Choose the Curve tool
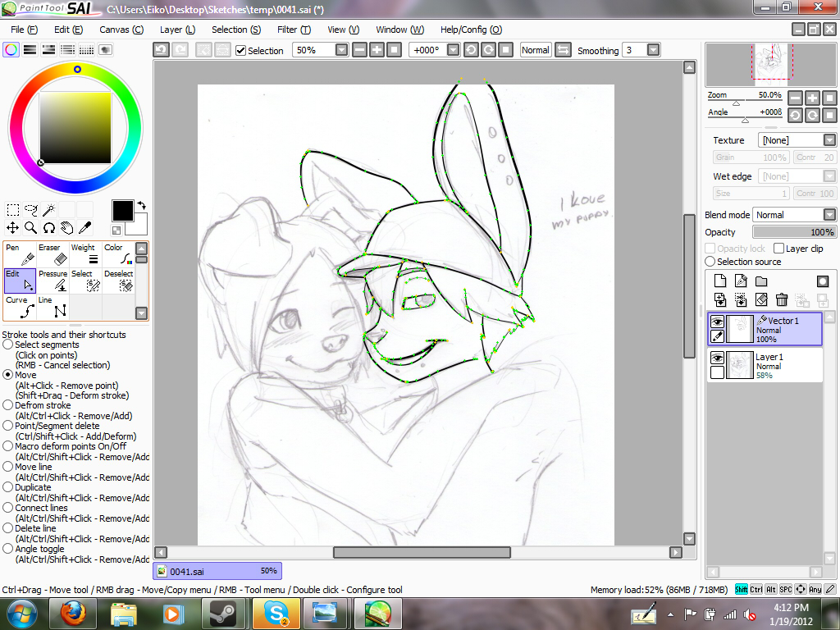The image size is (840, 630). point(20,307)
